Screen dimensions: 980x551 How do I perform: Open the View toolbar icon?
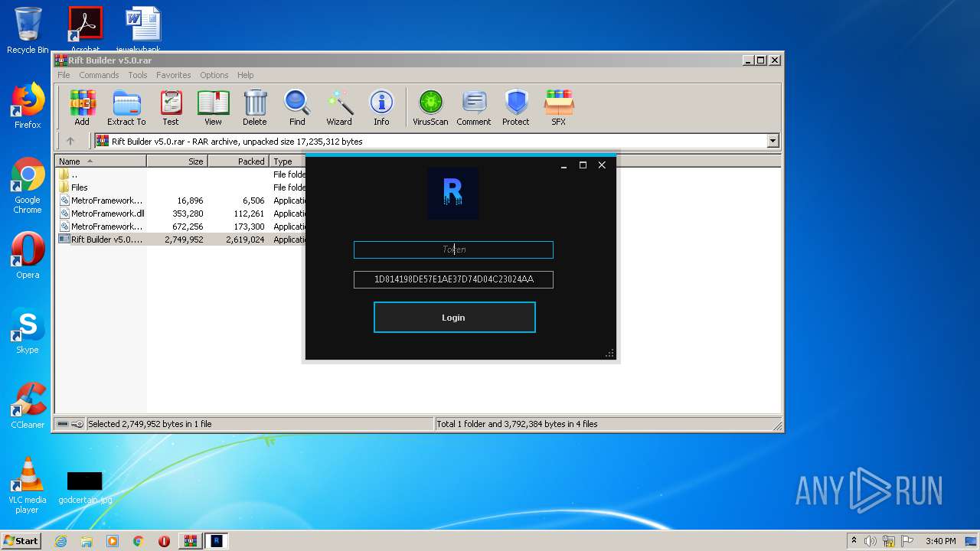213,107
